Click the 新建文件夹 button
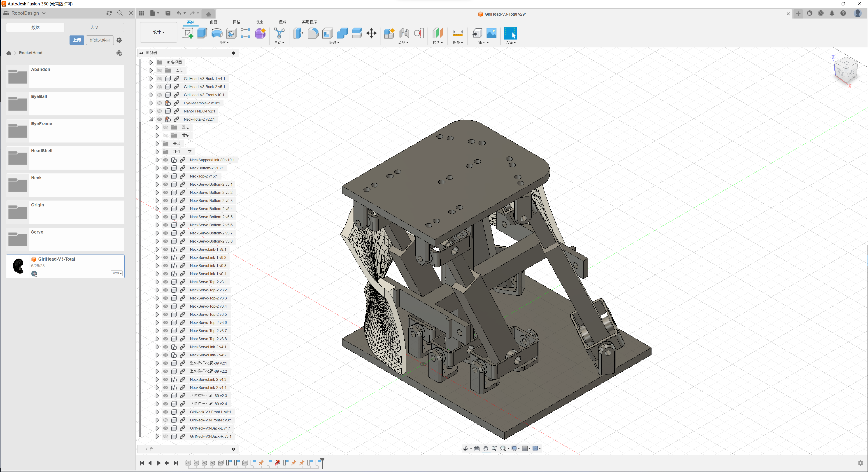868x472 pixels. [100, 40]
